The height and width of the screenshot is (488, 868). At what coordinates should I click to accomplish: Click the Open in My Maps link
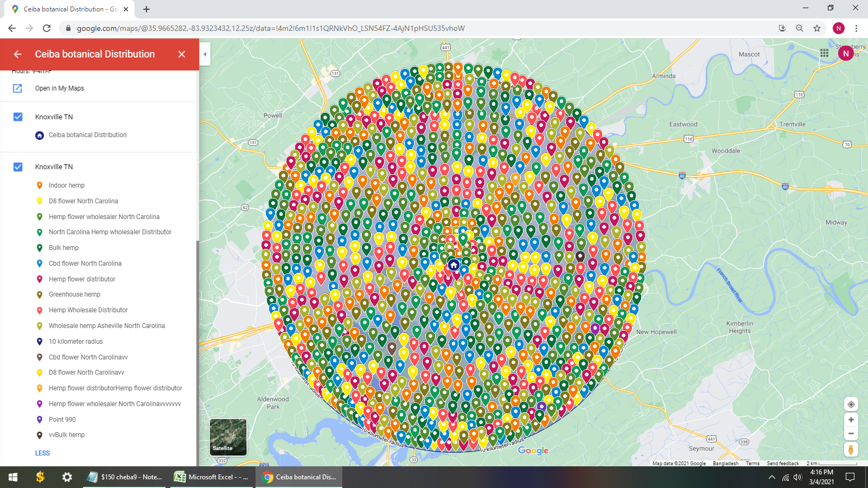tap(59, 88)
